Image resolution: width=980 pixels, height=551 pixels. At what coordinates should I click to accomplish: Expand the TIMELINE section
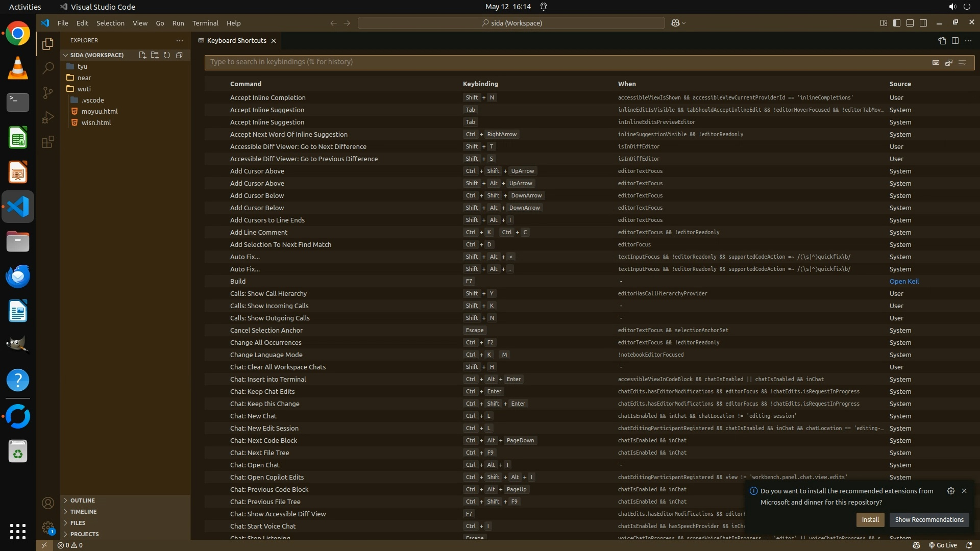(x=83, y=512)
